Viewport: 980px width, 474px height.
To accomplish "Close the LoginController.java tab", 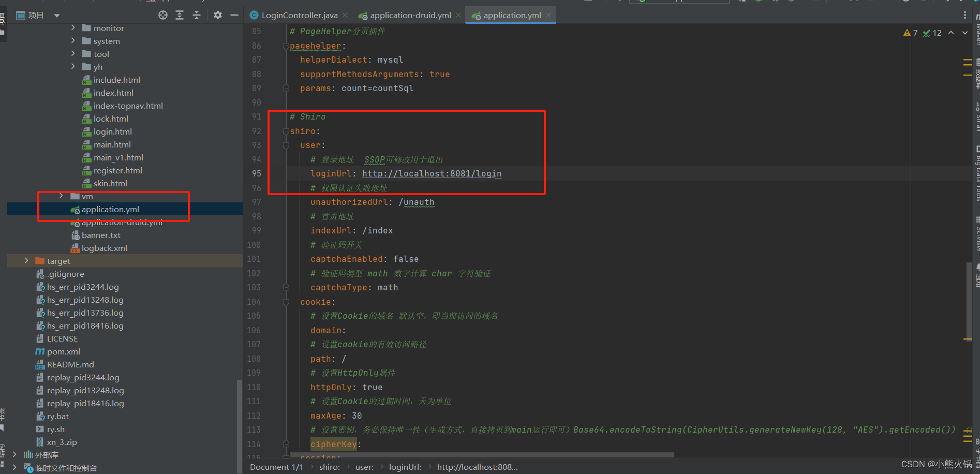I will coord(345,15).
